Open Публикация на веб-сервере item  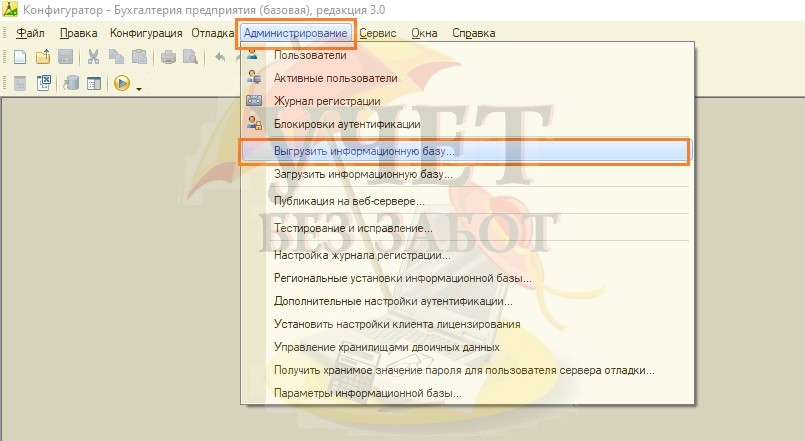343,201
